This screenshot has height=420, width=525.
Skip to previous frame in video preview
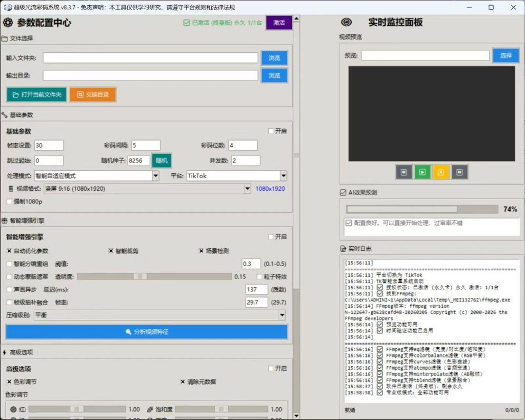404,172
